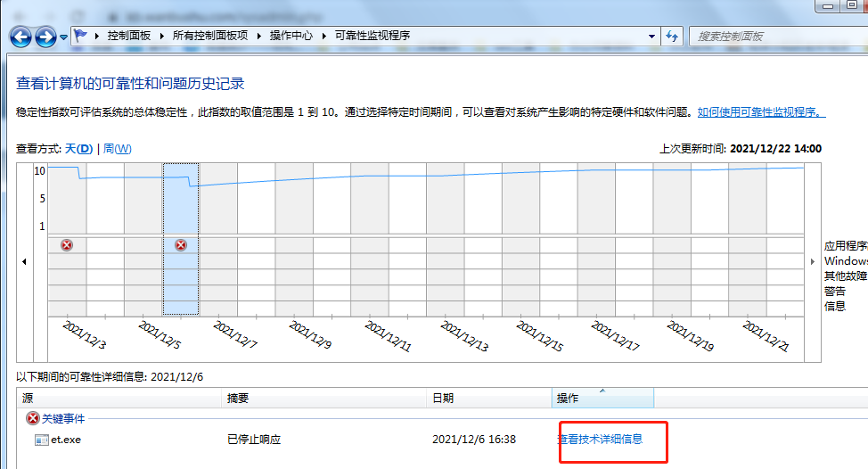Select 控制面板 breadcrumb in address bar
The height and width of the screenshot is (469, 868).
(129, 36)
